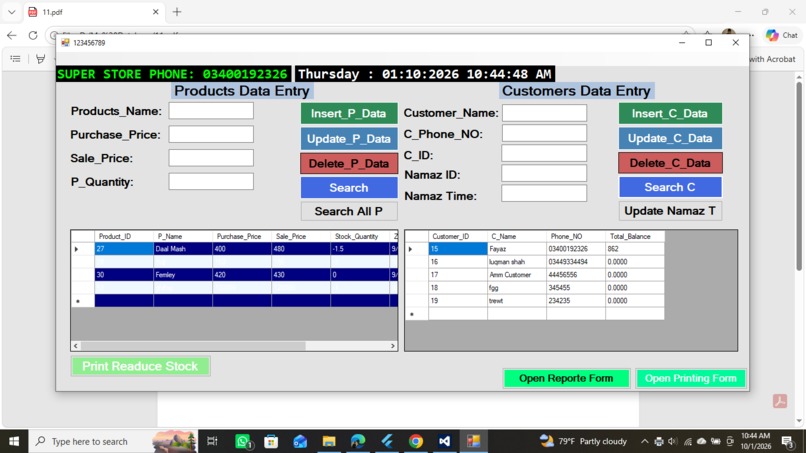Select the row header arrow for Fayaz row
Screen dimensions: 806x453
coord(416,249)
